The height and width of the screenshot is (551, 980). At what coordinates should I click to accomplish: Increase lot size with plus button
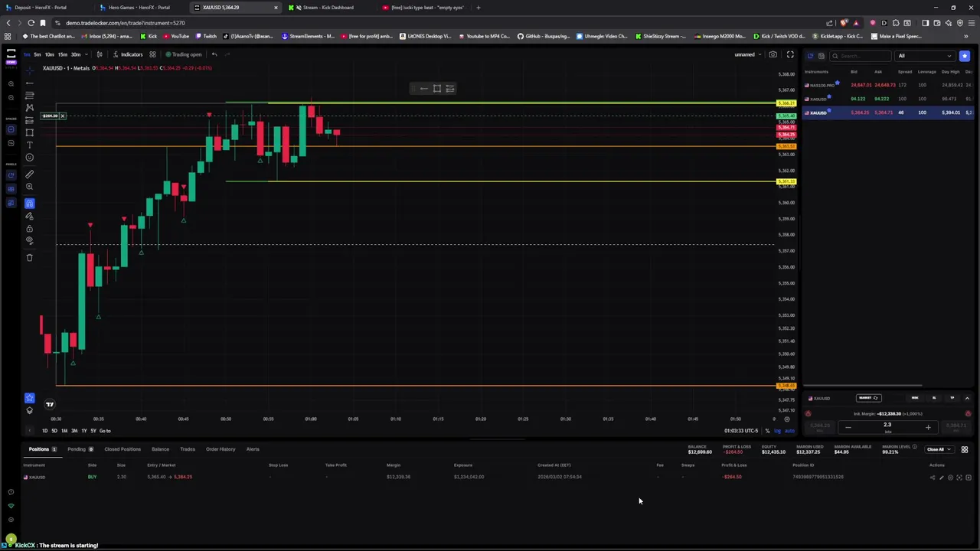928,427
